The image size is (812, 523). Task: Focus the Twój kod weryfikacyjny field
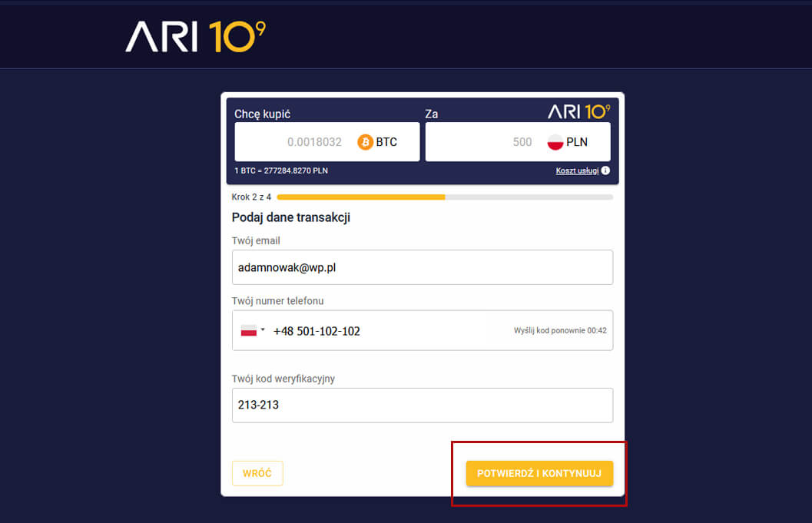click(422, 405)
